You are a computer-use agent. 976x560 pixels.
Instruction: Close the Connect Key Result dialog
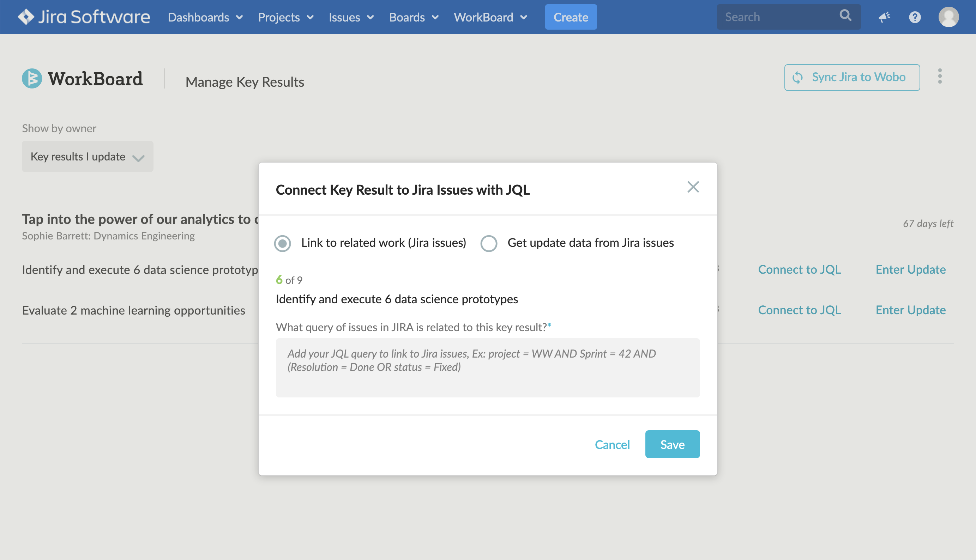[693, 187]
